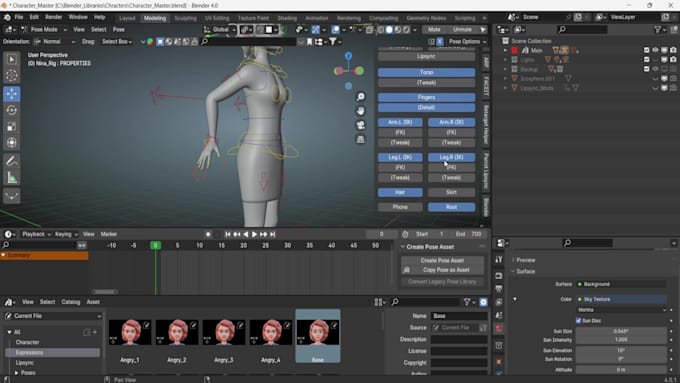This screenshot has height=383, width=680.
Task: Open the Pose Mode dropdown
Action: 43,29
